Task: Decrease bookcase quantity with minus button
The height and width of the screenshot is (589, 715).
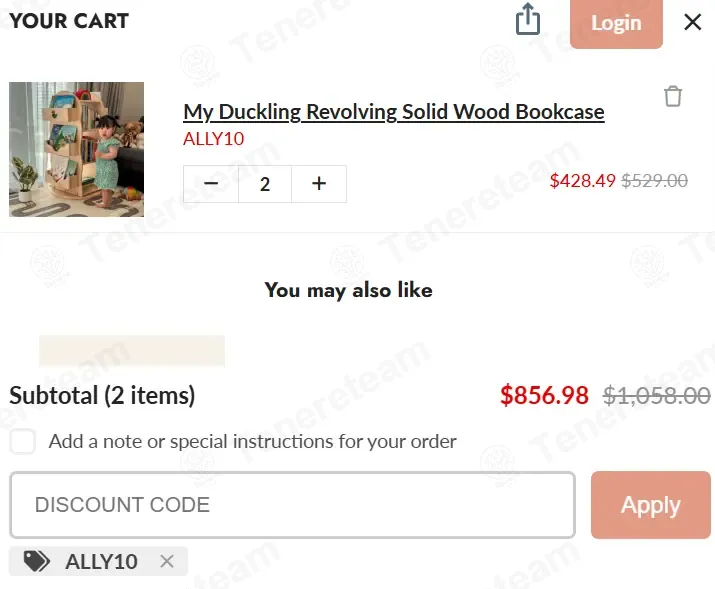Action: [211, 184]
